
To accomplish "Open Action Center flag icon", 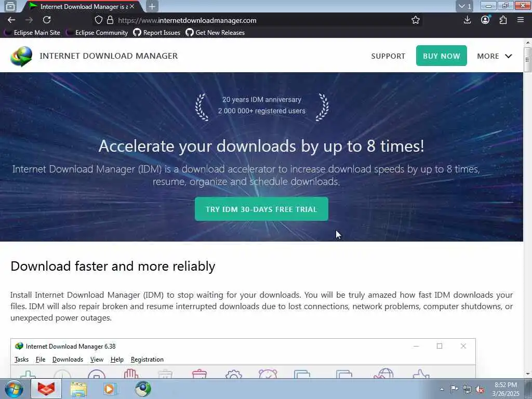I will pos(454,389).
